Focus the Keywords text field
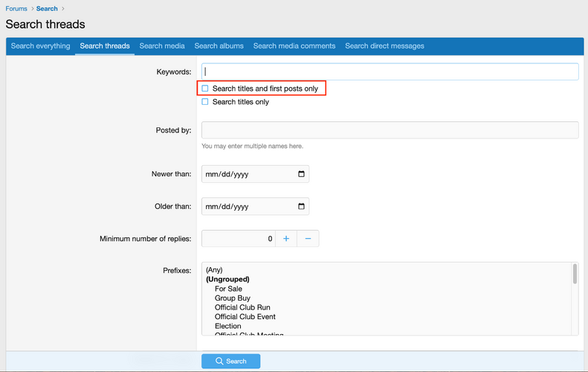Screen dimensions: 588x372 coord(390,71)
